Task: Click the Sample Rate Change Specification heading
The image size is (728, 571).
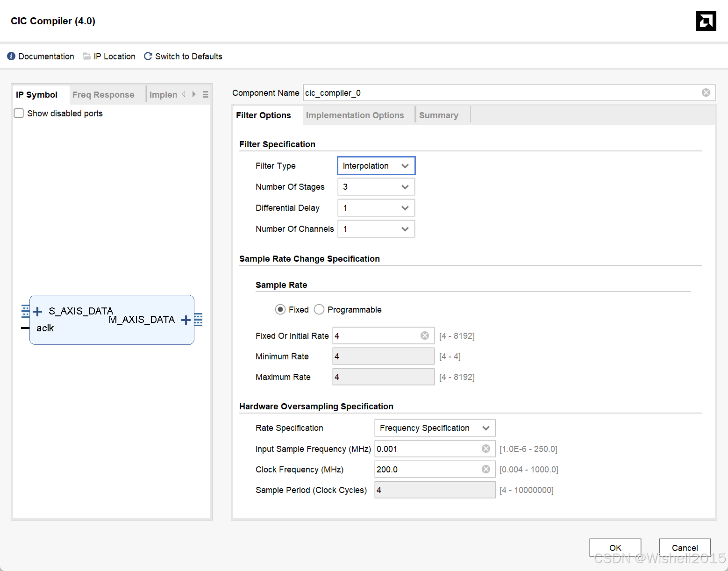Action: pos(309,258)
